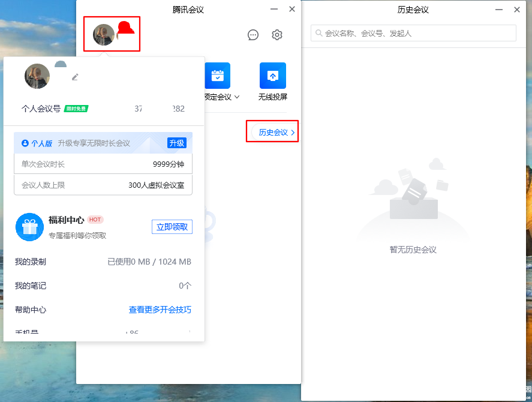Minimize the 腾讯会议 window
Viewport: 532px width, 402px height.
click(x=274, y=9)
